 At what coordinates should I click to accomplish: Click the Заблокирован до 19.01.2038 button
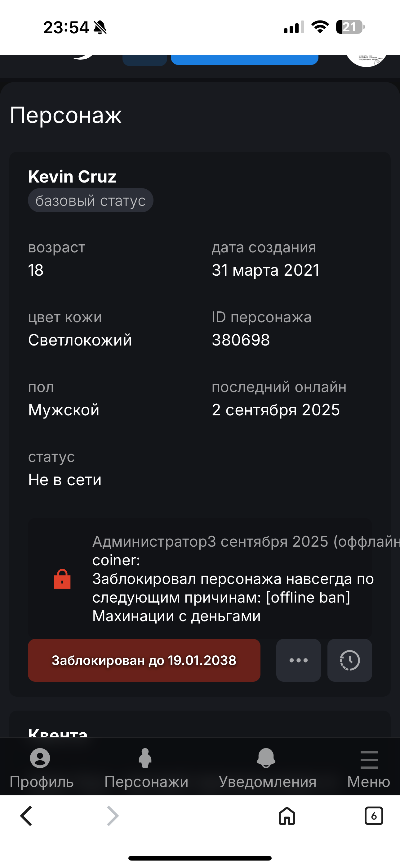[x=144, y=660]
